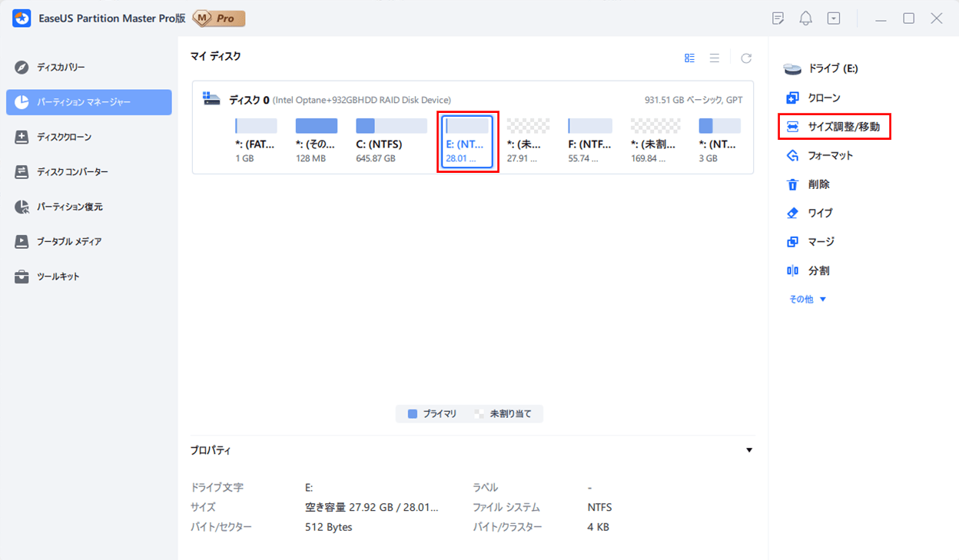Switch to the list view layout
Screen dimensions: 959x560
pyautogui.click(x=715, y=58)
